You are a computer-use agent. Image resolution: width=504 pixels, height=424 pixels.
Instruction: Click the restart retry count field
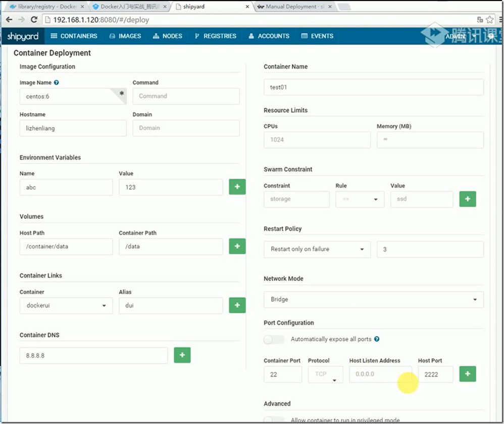pos(430,249)
